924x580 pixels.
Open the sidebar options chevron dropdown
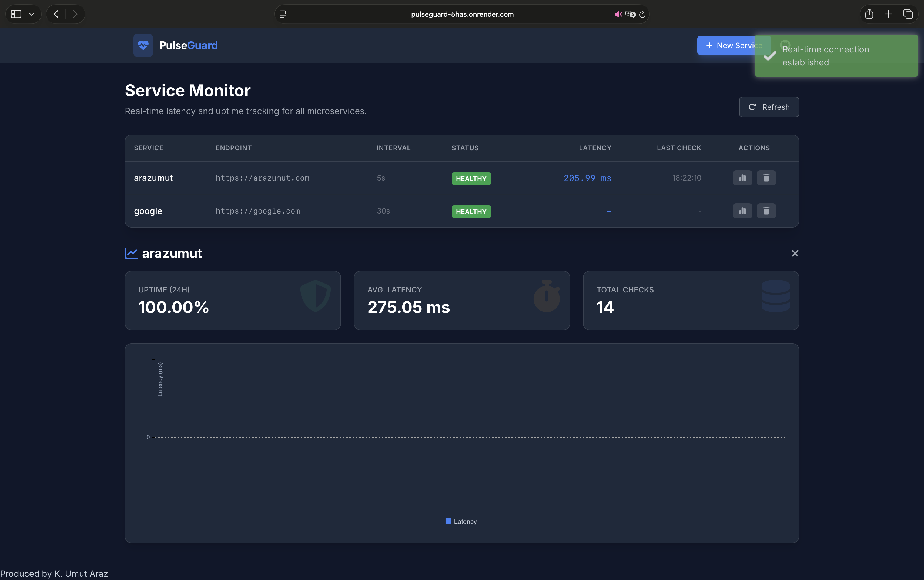[32, 14]
